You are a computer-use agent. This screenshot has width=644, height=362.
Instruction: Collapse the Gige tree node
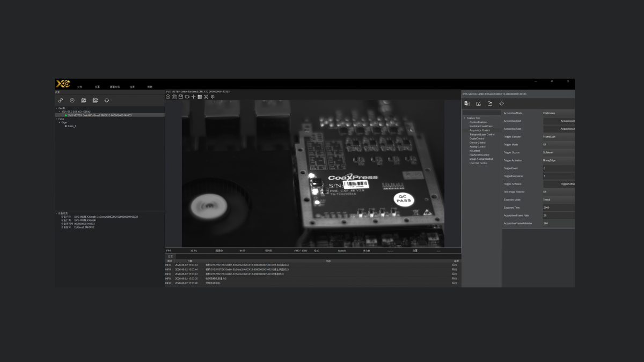[x=60, y=122]
